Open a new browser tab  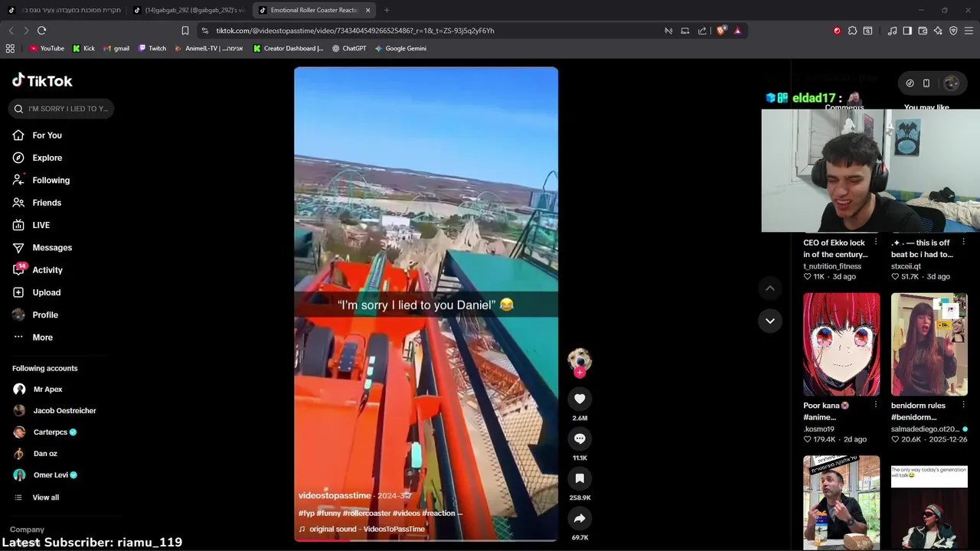(x=387, y=10)
